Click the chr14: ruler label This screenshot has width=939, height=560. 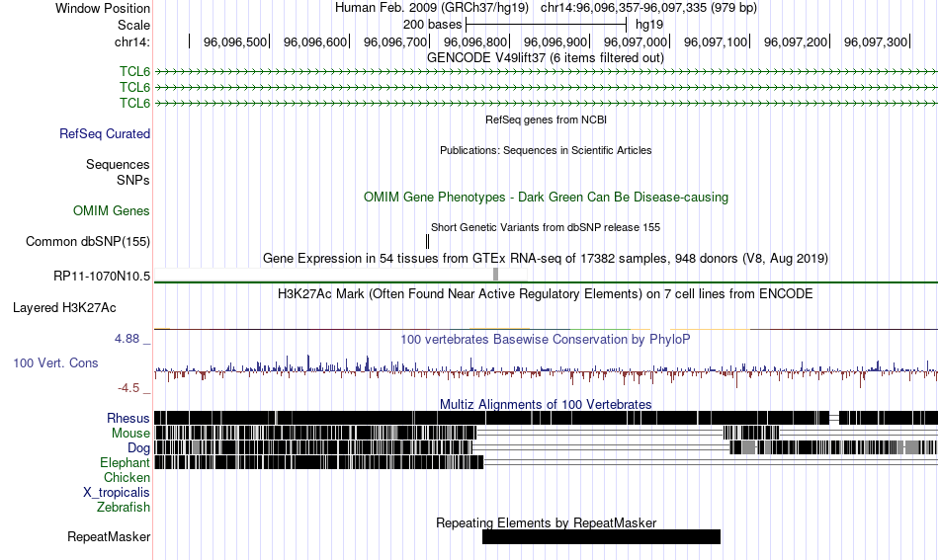(131, 41)
